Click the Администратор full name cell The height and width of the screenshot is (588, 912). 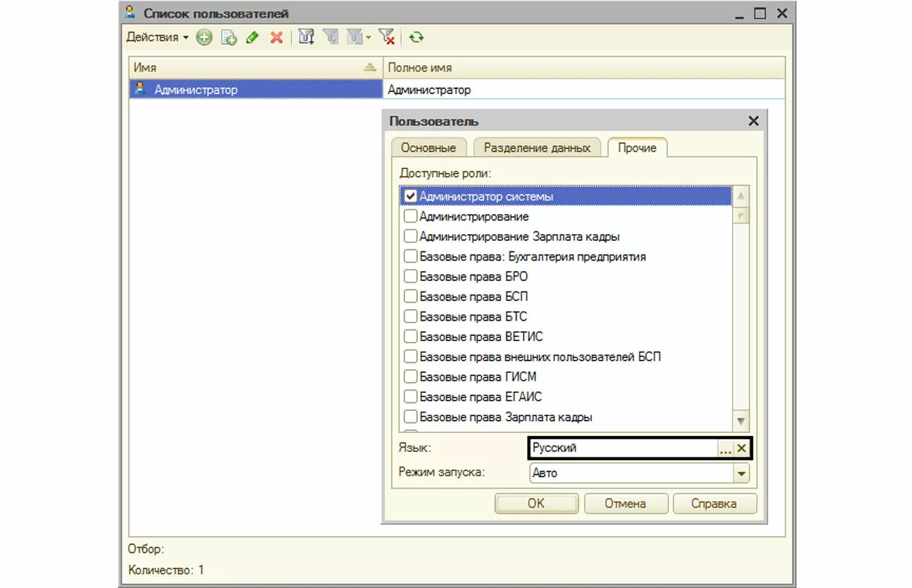pyautogui.click(x=584, y=90)
